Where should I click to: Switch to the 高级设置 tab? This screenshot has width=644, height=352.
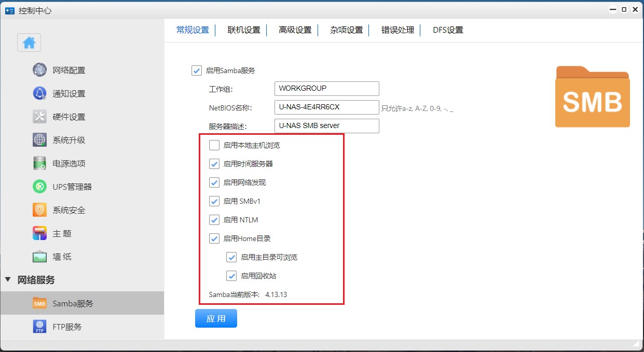(295, 30)
